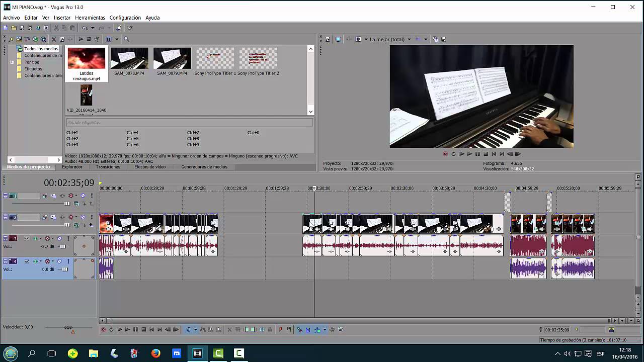Viewport: 644px width, 362px height.
Task: Save the project with the Save icon
Action: click(x=22, y=28)
